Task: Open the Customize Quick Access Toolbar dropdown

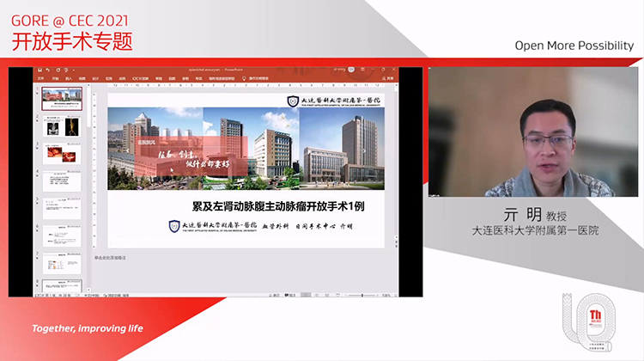Action: coord(74,70)
